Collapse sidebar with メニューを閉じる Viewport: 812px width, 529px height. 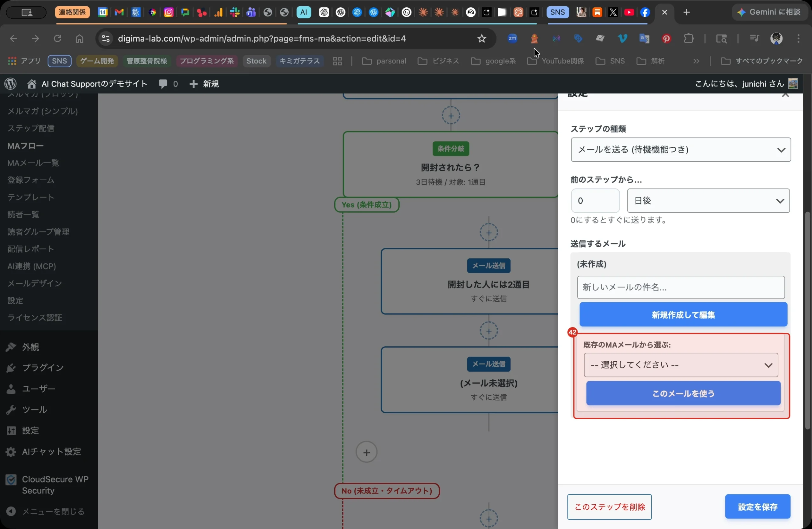pyautogui.click(x=46, y=512)
